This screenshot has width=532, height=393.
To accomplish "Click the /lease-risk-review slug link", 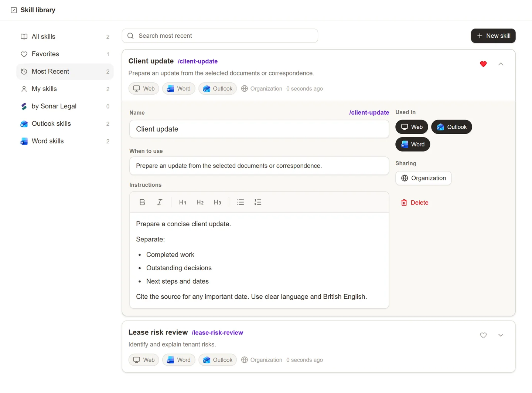I will pyautogui.click(x=217, y=333).
